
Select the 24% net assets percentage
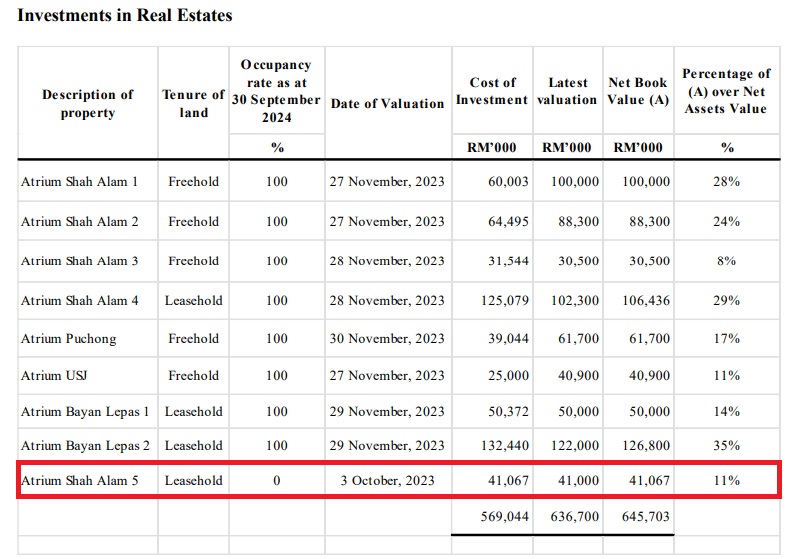(726, 222)
